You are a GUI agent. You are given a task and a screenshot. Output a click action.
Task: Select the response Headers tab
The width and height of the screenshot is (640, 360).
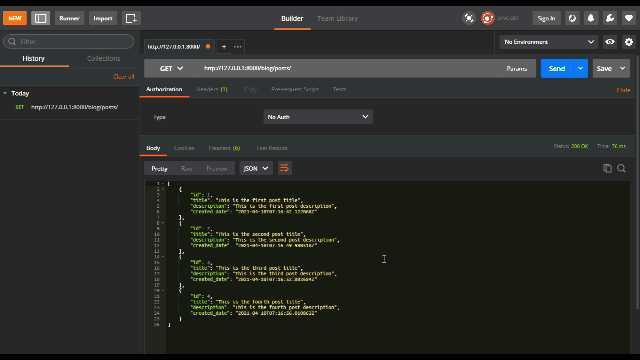coord(224,148)
